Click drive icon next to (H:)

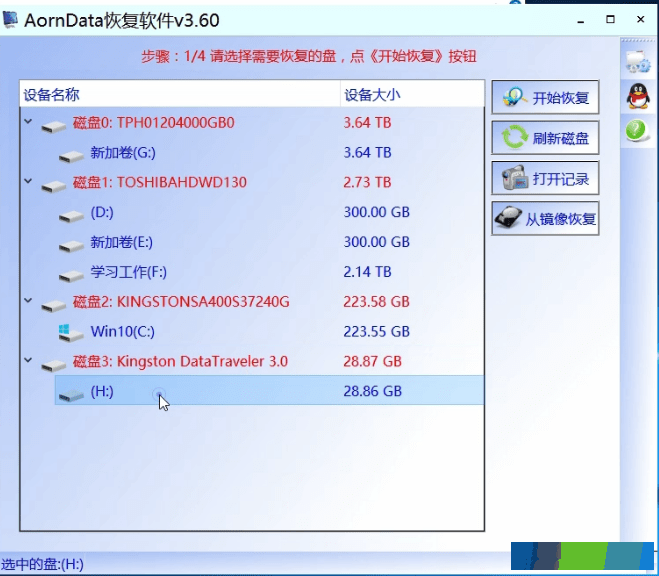[71, 395]
